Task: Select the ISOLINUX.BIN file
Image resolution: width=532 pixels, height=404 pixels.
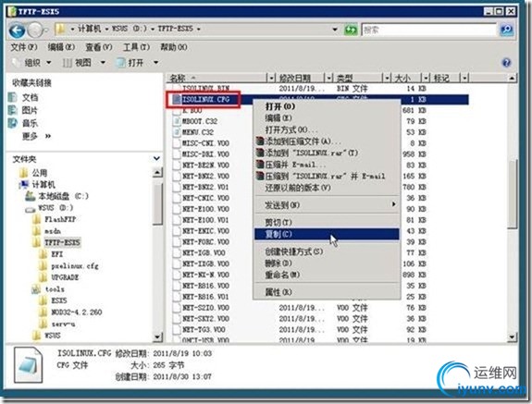Action: [205, 89]
